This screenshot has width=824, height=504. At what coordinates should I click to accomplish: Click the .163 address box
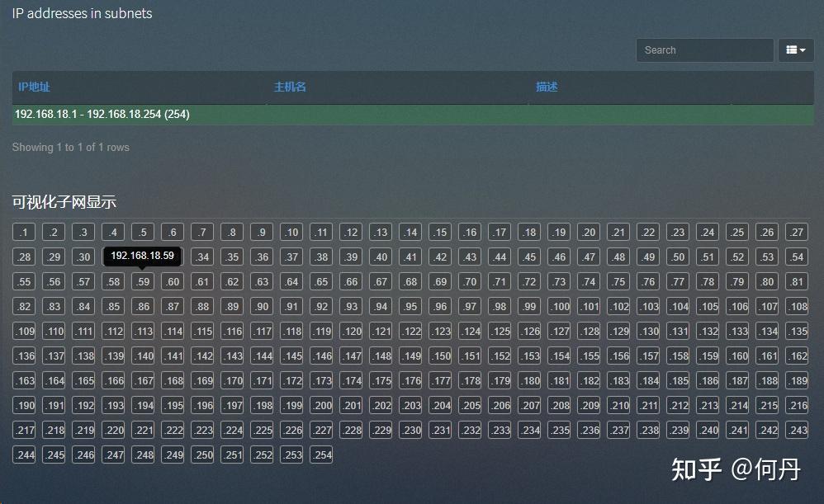pyautogui.click(x=24, y=380)
